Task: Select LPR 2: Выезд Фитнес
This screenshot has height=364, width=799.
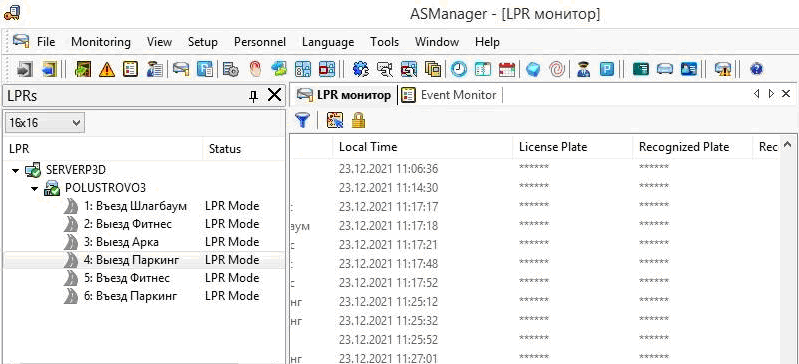Action: click(127, 224)
